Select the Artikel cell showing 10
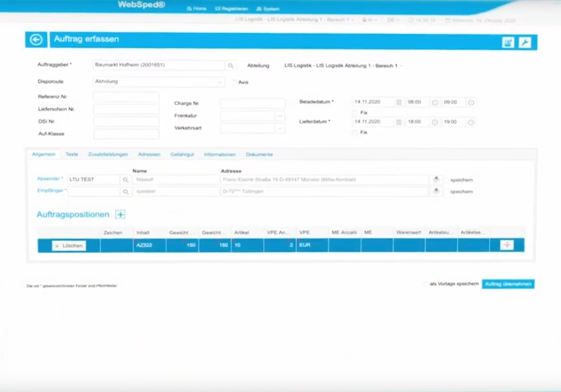This screenshot has width=561, height=392. pyautogui.click(x=247, y=245)
